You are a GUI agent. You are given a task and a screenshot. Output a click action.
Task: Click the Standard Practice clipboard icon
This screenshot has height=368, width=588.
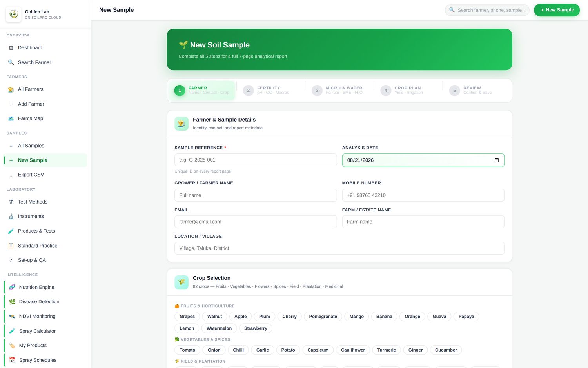pos(11,246)
